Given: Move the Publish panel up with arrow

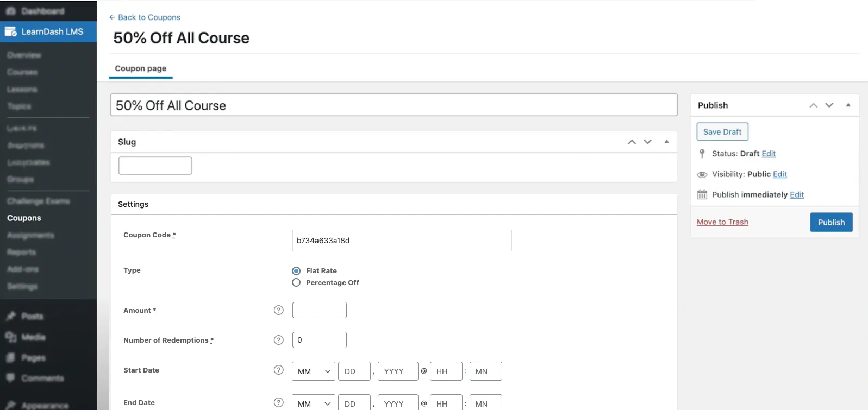Looking at the screenshot, I should click(813, 105).
